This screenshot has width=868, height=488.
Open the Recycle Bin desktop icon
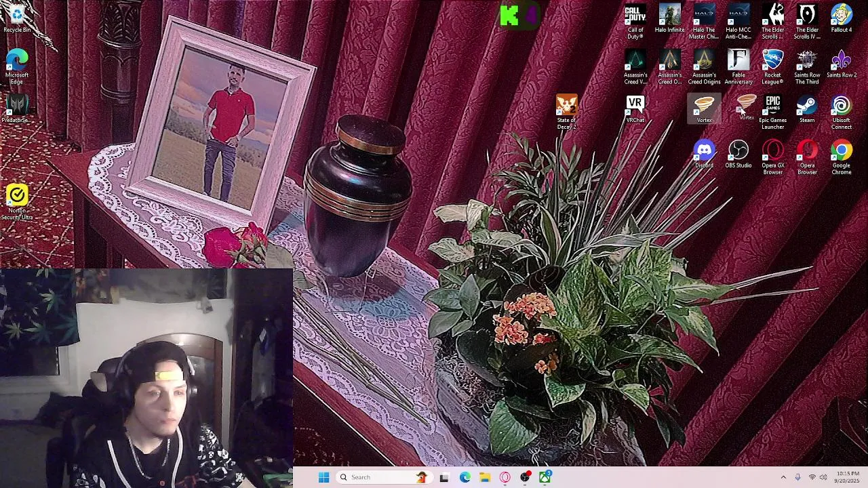(x=17, y=19)
